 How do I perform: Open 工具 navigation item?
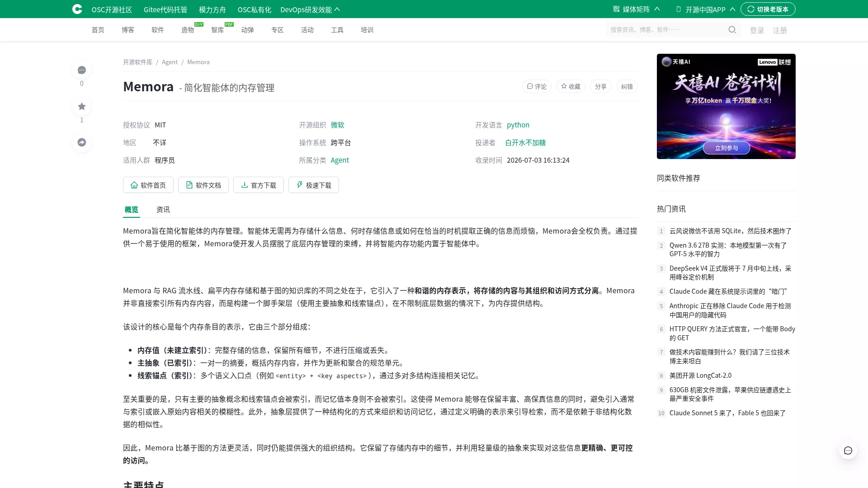337,30
